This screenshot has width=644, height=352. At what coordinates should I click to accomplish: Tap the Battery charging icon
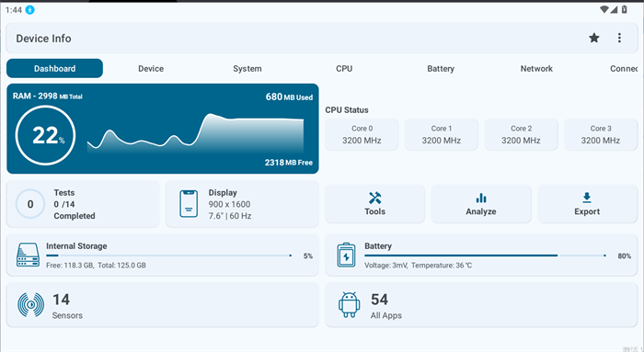[x=346, y=255]
